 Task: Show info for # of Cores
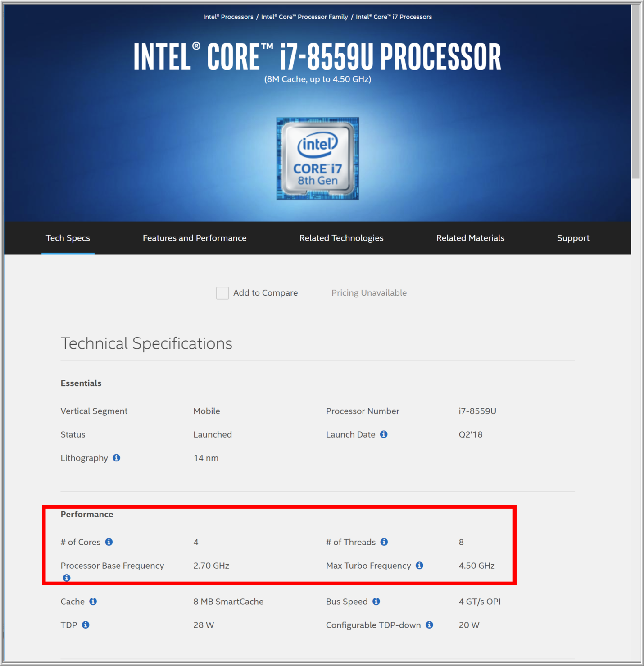pos(109,542)
